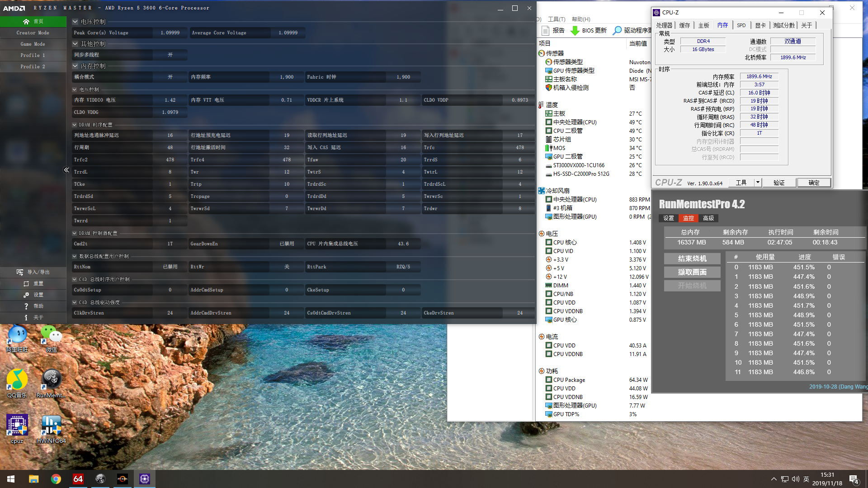Click the 验证 button in CPU-Z
This screenshot has height=488, width=868.
coord(779,183)
